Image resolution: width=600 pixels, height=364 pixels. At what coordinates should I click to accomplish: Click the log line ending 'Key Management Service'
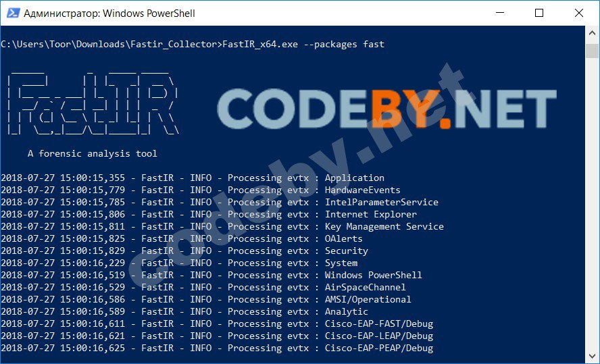(x=222, y=227)
